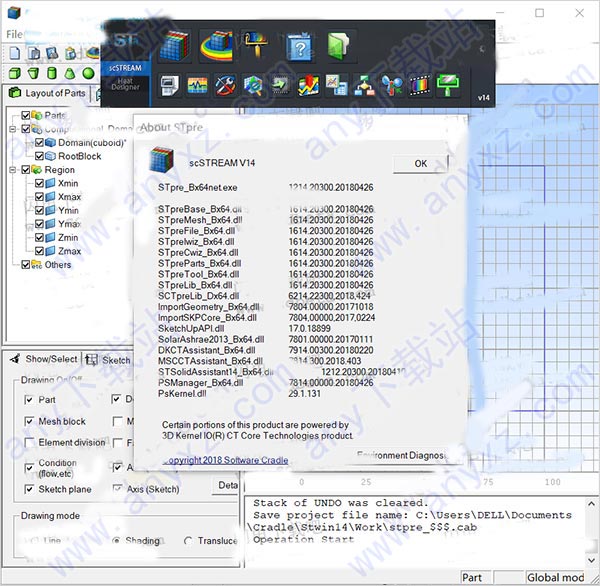Open the rainbow filmstrip movie icon

(x=420, y=85)
